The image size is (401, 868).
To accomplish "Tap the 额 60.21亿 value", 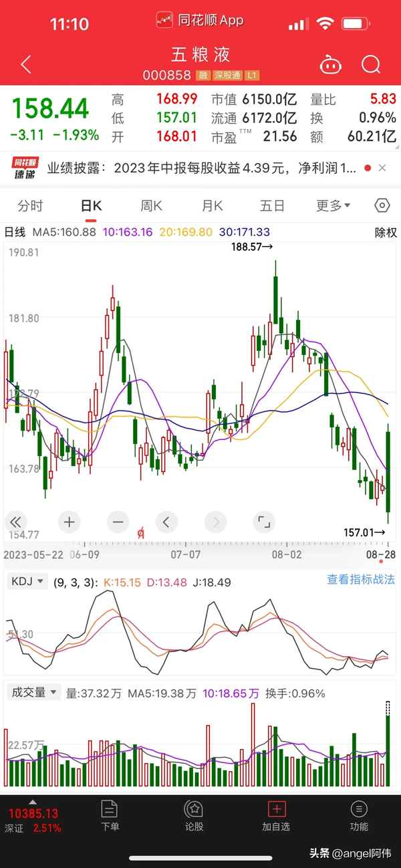I will [x=373, y=136].
